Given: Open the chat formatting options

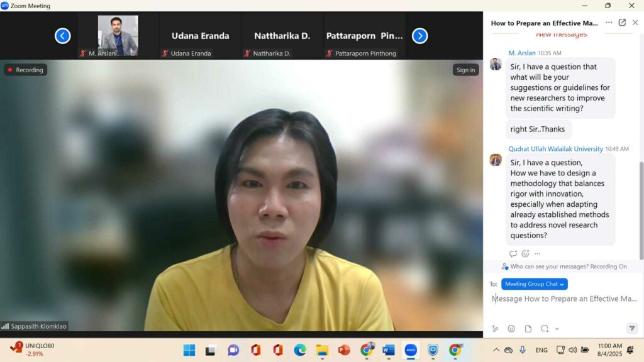Looking at the screenshot, I should click(495, 329).
